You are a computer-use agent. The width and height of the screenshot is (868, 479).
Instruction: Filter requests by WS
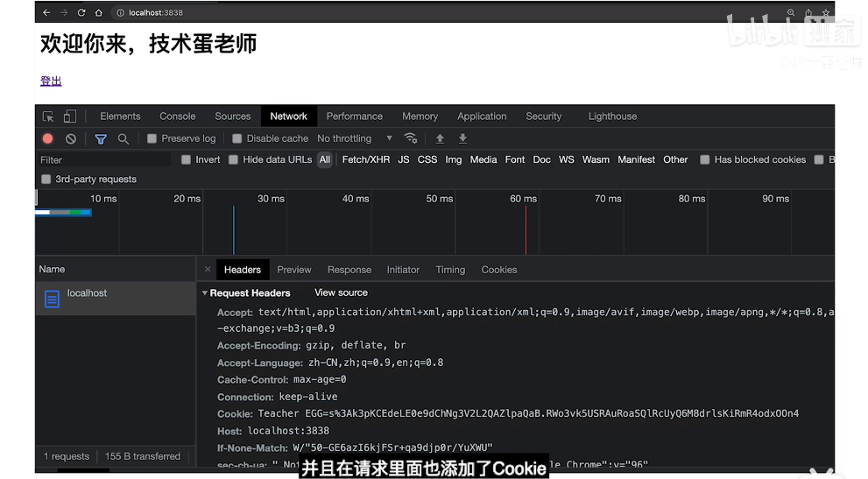coord(567,159)
